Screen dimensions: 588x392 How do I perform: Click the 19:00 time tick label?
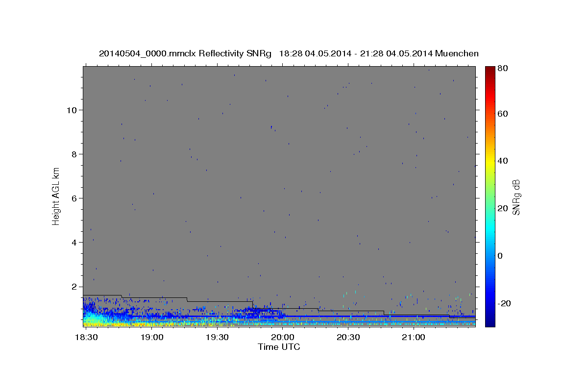point(152,338)
